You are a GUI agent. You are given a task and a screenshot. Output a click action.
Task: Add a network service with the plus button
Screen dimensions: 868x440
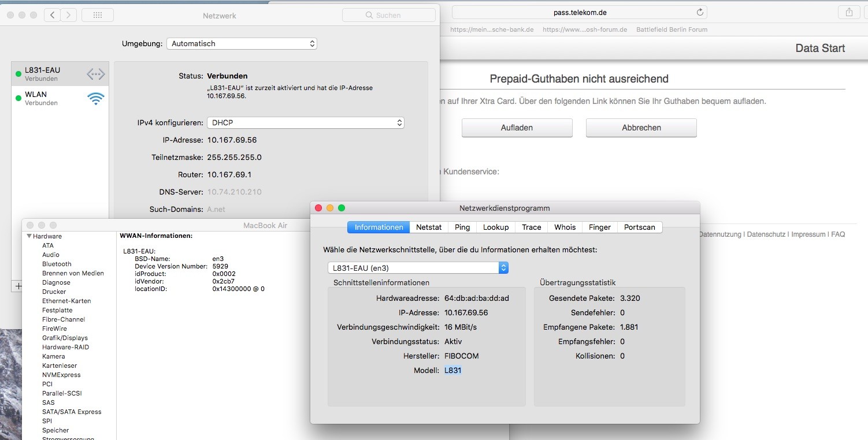click(18, 286)
